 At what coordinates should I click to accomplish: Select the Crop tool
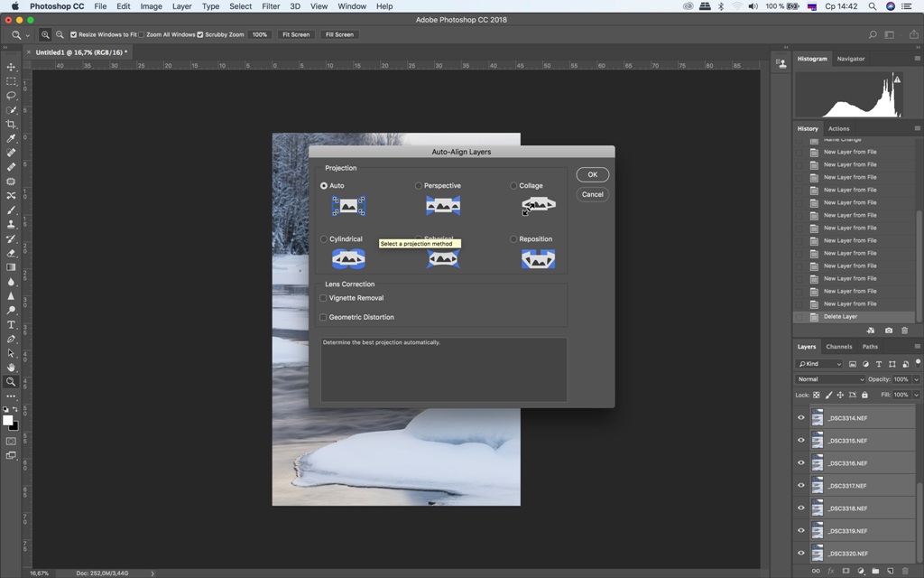tap(11, 125)
